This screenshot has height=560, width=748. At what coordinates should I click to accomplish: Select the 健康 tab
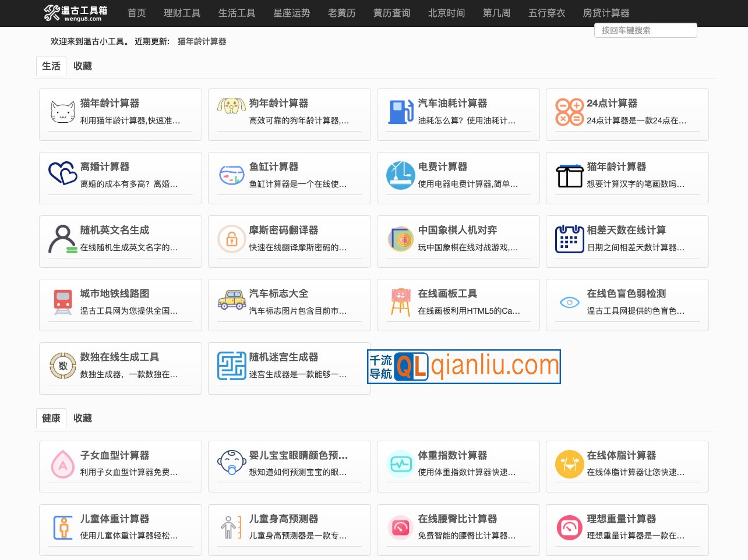click(51, 418)
